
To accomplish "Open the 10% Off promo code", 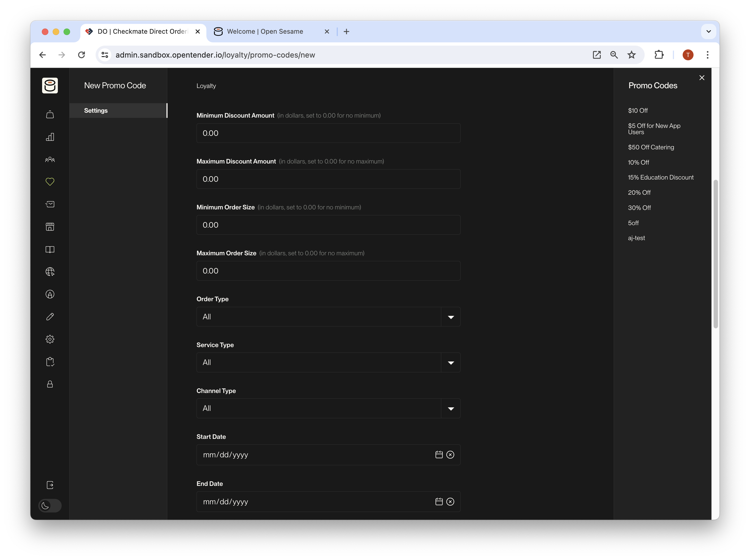I will coord(638,162).
